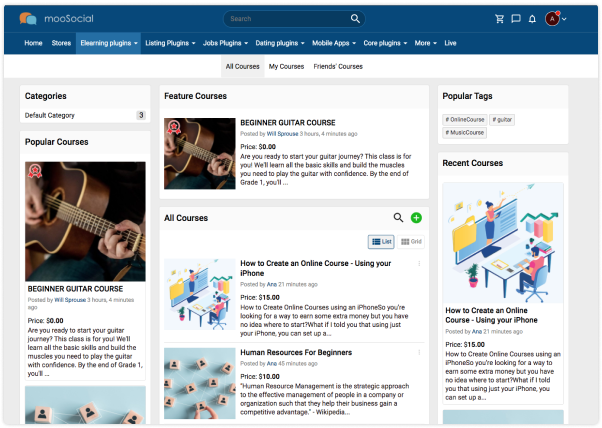Expand the account menu arrow
This screenshot has width=602, height=428.
564,19
